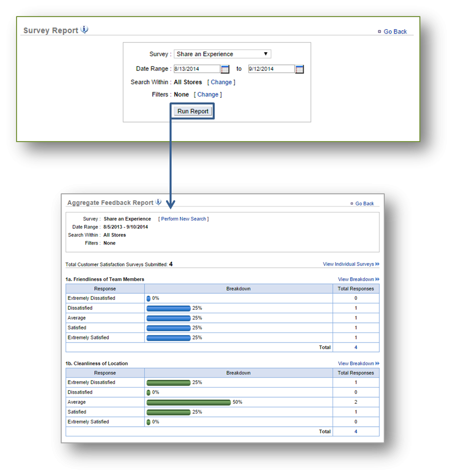Viewport: 453px width, 476px height.
Task: Click the View Individual Surveys arrow icon
Action: [x=378, y=264]
